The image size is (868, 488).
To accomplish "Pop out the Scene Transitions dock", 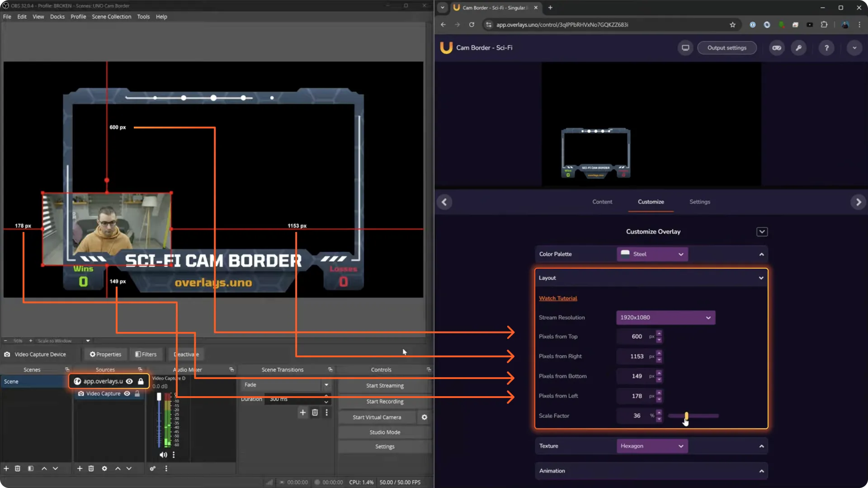I will [330, 370].
